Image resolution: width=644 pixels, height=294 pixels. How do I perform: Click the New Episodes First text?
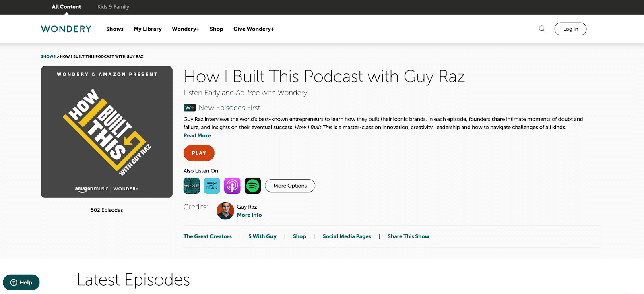pos(229,108)
